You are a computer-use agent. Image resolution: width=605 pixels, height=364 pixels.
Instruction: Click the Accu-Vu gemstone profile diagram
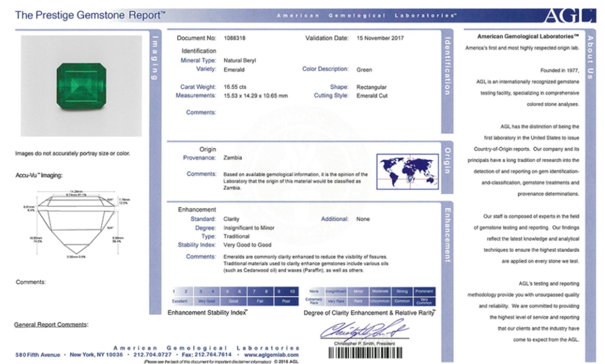76,224
